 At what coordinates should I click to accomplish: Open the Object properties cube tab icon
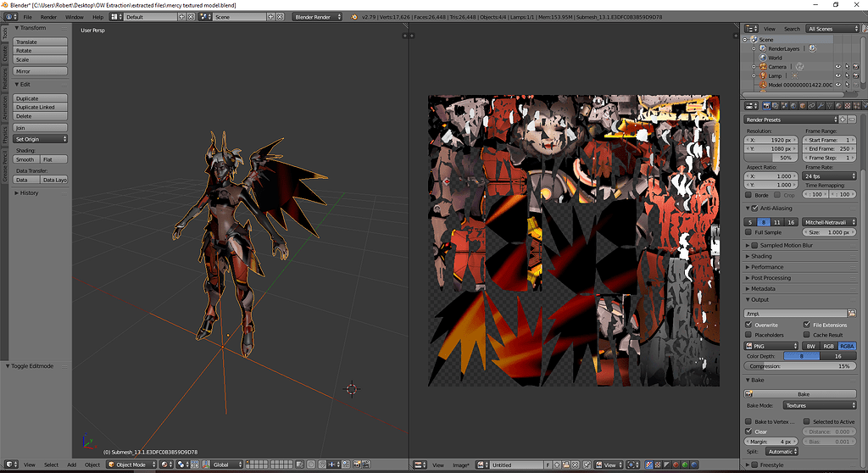[803, 106]
